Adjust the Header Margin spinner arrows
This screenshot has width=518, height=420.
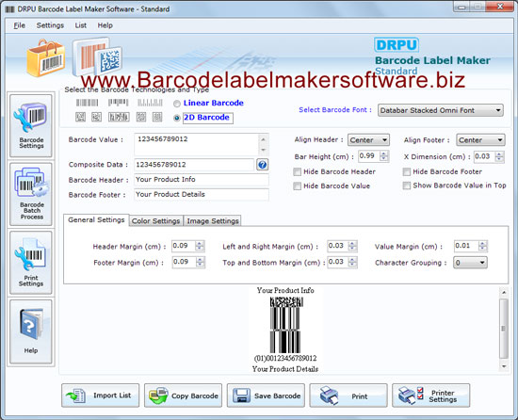point(200,246)
